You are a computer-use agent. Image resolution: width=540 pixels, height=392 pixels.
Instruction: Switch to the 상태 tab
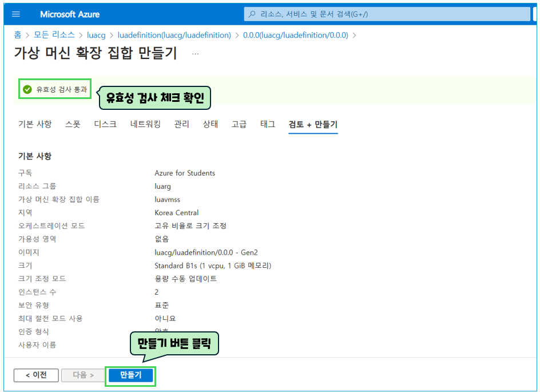click(211, 124)
